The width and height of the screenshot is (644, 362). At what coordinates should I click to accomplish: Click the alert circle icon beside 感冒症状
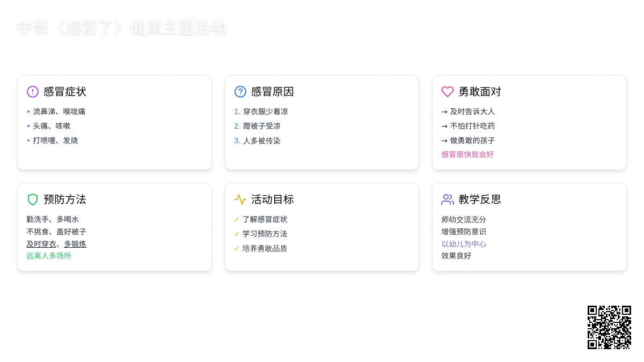click(x=33, y=92)
